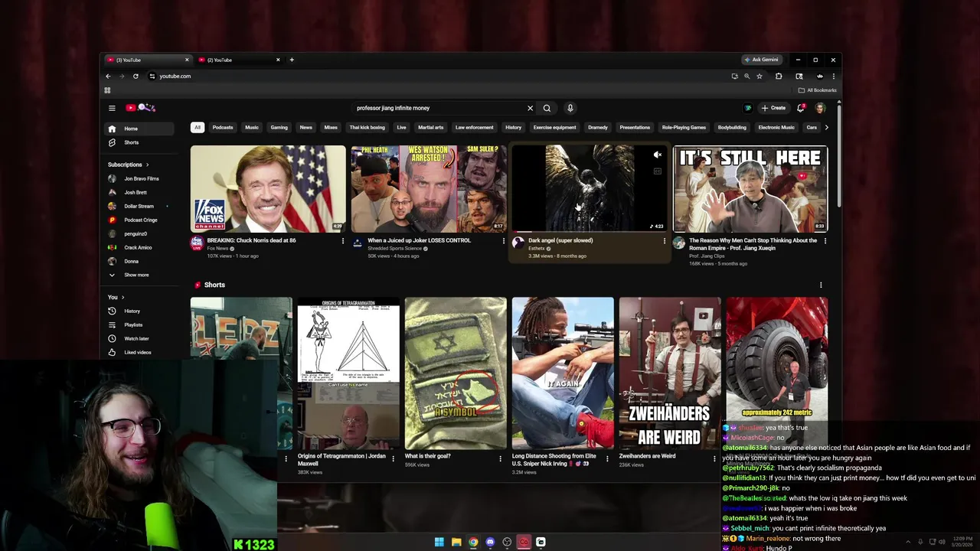The width and height of the screenshot is (980, 551).
Task: Open Chrome's three-dot menu
Action: coord(834,76)
